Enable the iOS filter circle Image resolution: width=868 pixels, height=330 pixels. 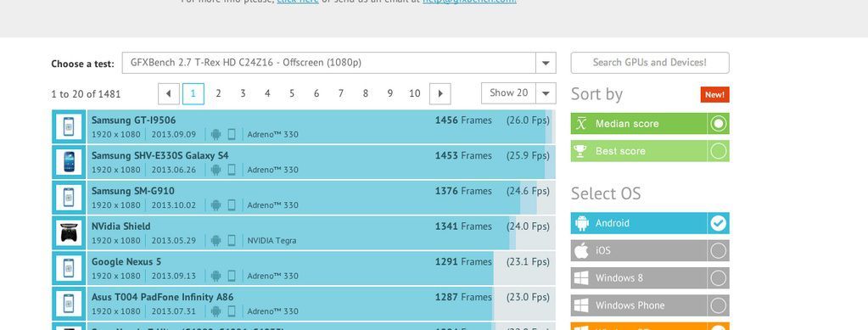click(718, 250)
